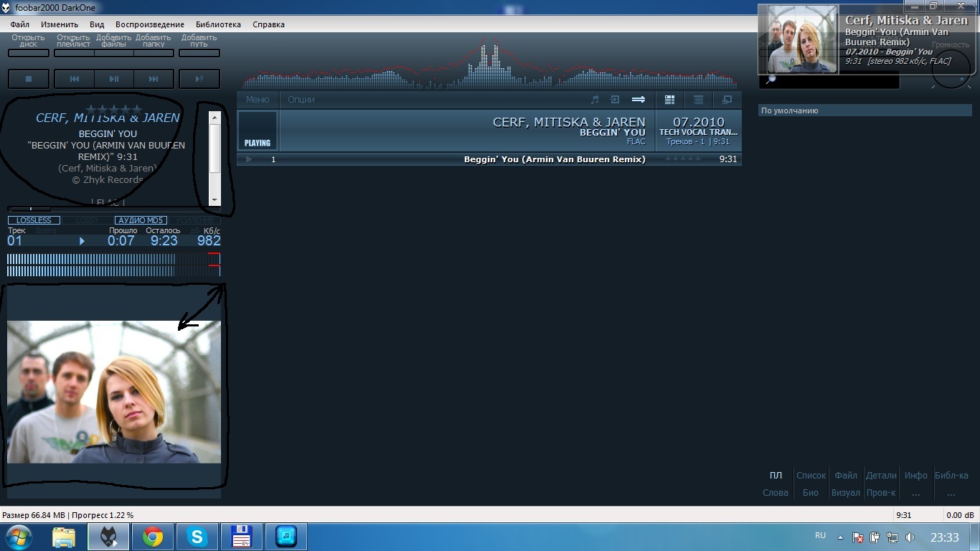The width and height of the screenshot is (980, 551).
Task: Click the scroll-down arrow of info panel
Action: (215, 200)
